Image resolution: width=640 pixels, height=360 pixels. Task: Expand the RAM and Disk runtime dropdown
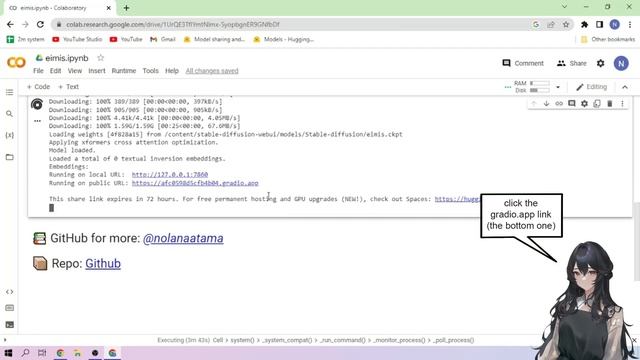click(558, 87)
